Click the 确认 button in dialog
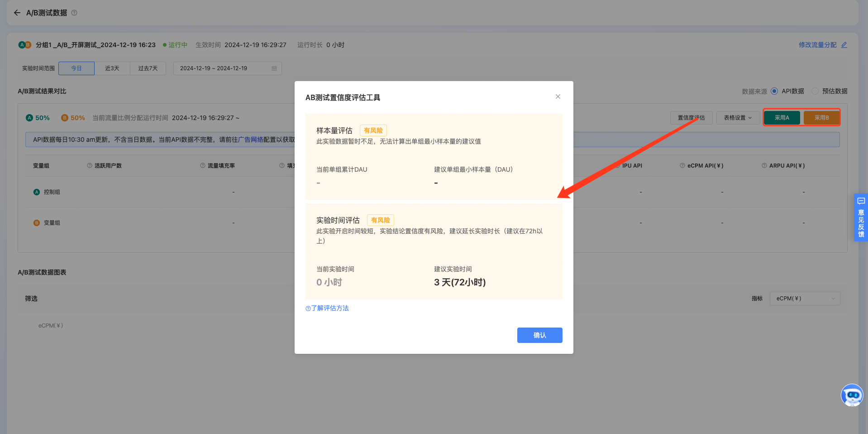868x434 pixels. 539,335
